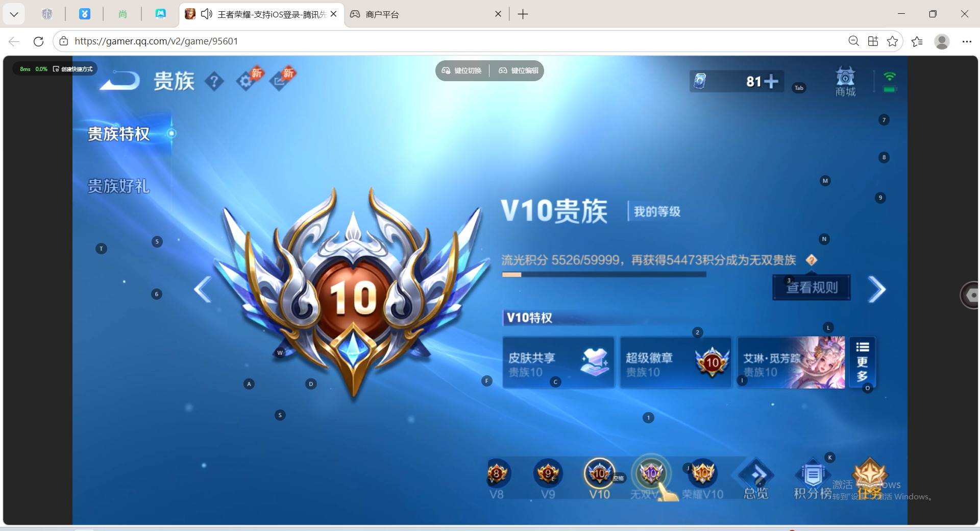
Task: Open the browser three-dots menu
Action: click(967, 41)
